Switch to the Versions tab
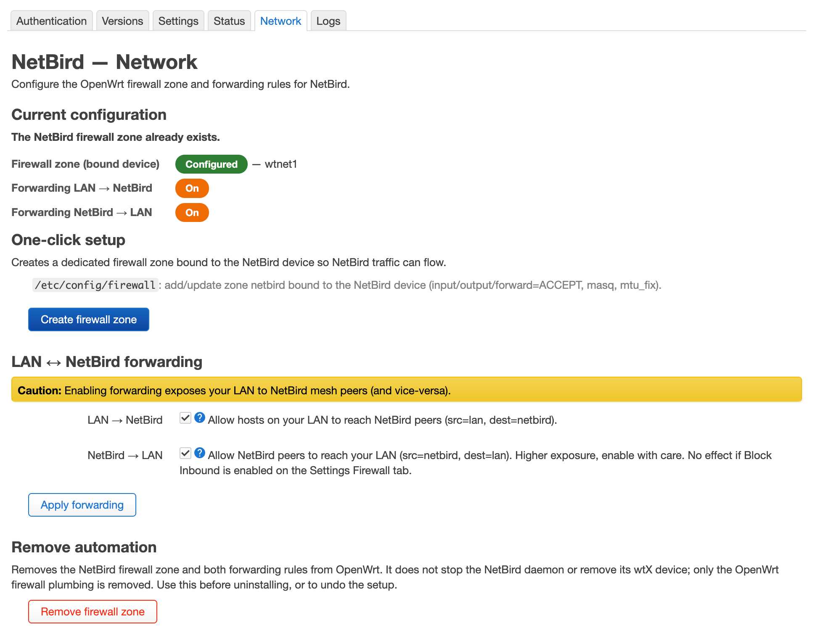820x644 pixels. coord(122,21)
